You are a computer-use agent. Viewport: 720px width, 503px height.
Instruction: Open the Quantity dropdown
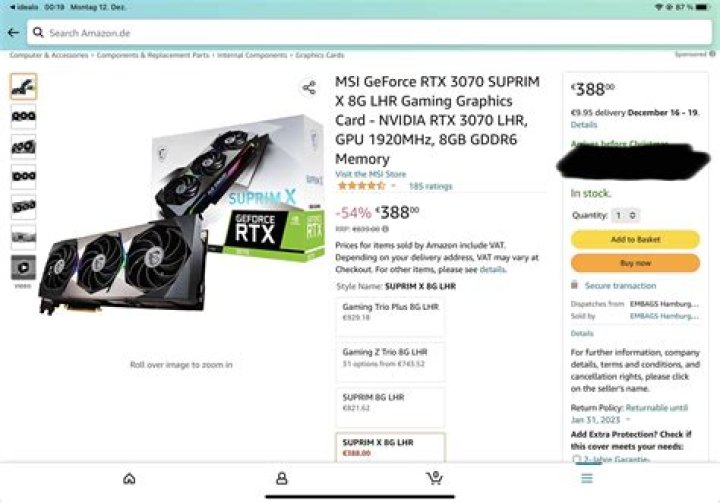[x=625, y=215]
